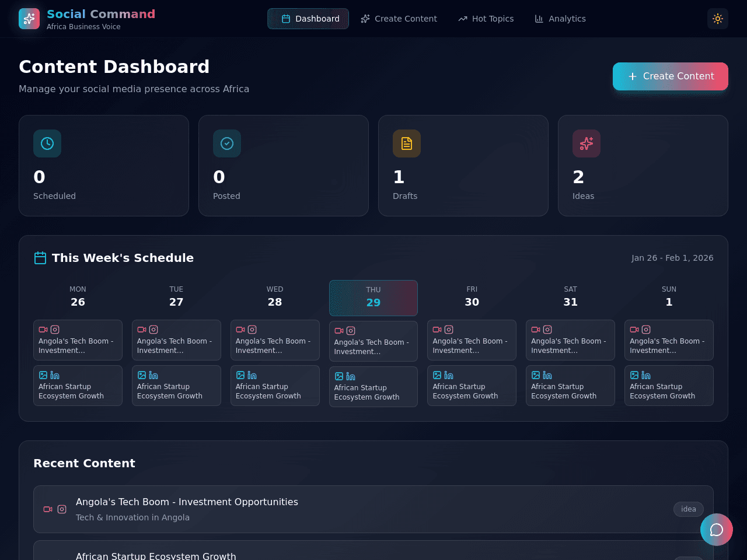747x560 pixels.
Task: Click the LinkedIn icon on Saturday's African Startup card
Action: point(547,375)
